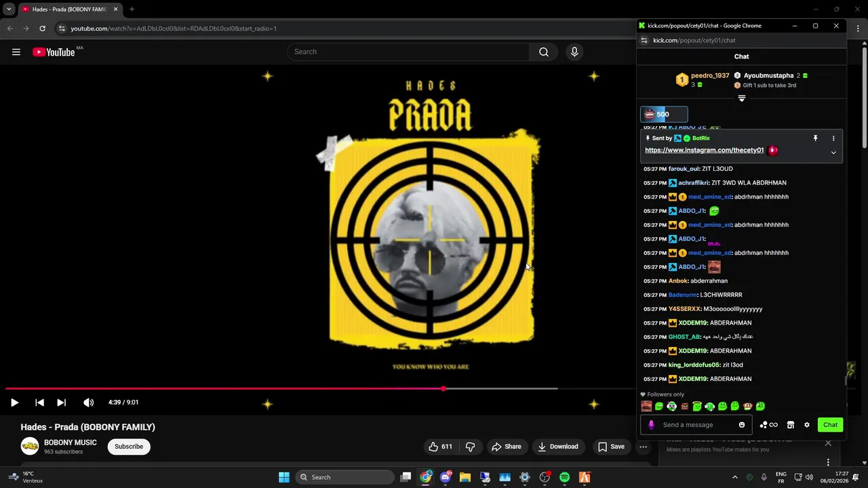This screenshot has width=868, height=488.
Task: Show hidden system tray icons chevron
Action: coord(734,477)
